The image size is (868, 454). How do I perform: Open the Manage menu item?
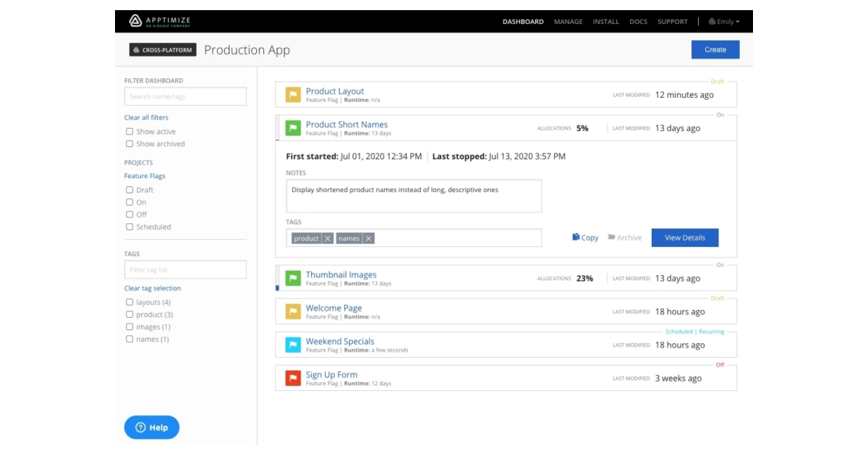click(x=568, y=22)
